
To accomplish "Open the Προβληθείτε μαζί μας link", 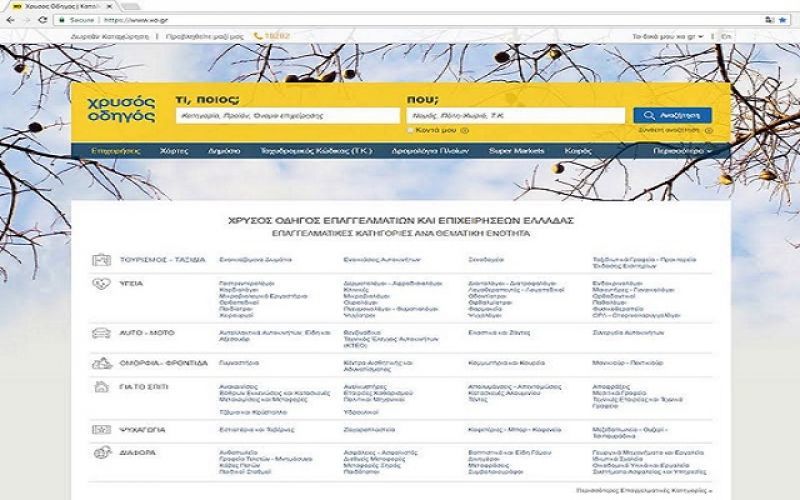I will 205,37.
